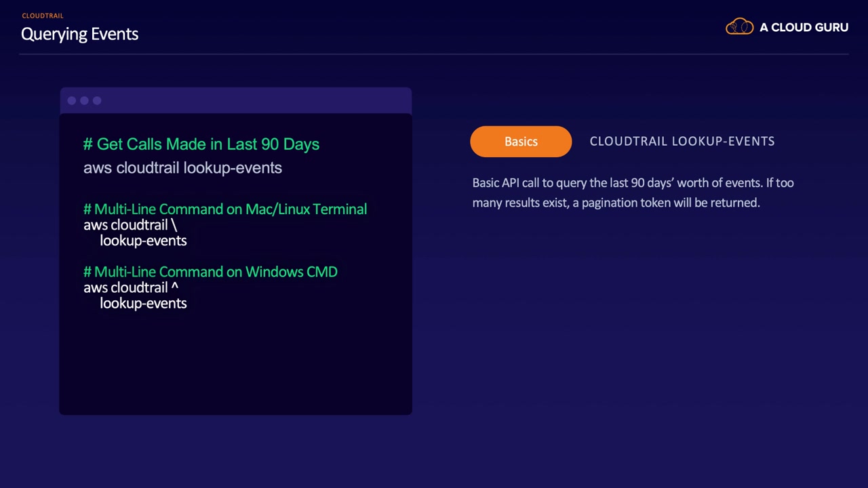
Task: Click the third dot in the terminal title bar
Action: click(97, 101)
